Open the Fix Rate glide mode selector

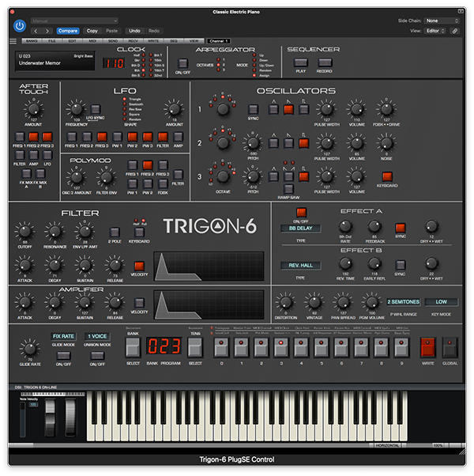point(63,336)
